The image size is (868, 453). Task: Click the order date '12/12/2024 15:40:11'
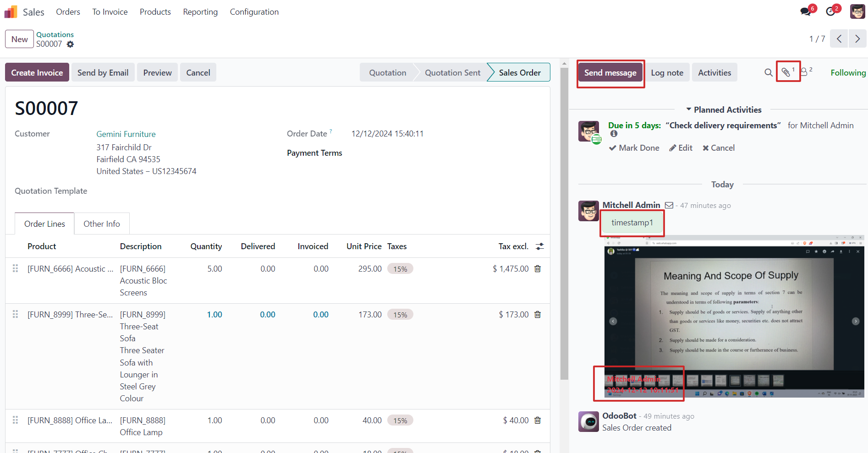[x=387, y=134]
